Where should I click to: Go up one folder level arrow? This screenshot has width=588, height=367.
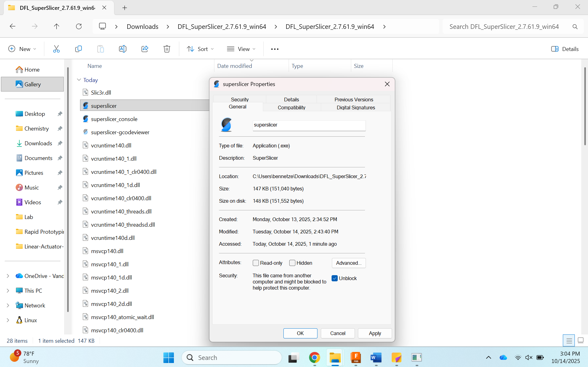[x=56, y=26]
